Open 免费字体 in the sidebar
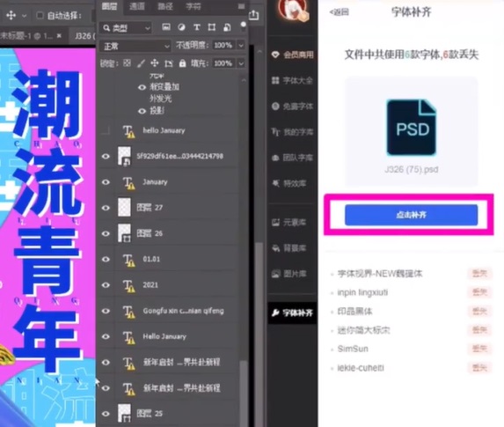 [x=293, y=107]
